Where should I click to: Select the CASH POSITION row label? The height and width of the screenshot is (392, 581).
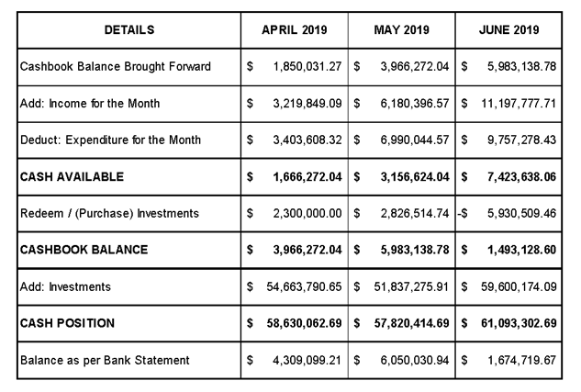[x=68, y=323]
